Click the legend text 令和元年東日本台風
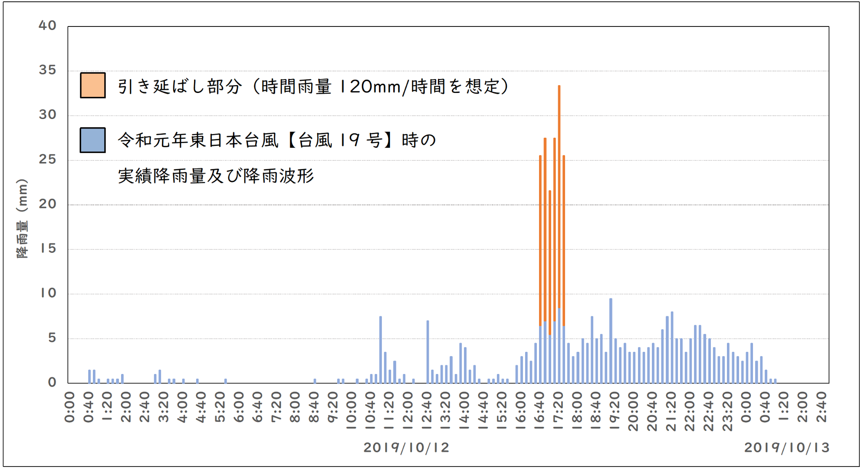This screenshot has width=868, height=473. coord(198,140)
